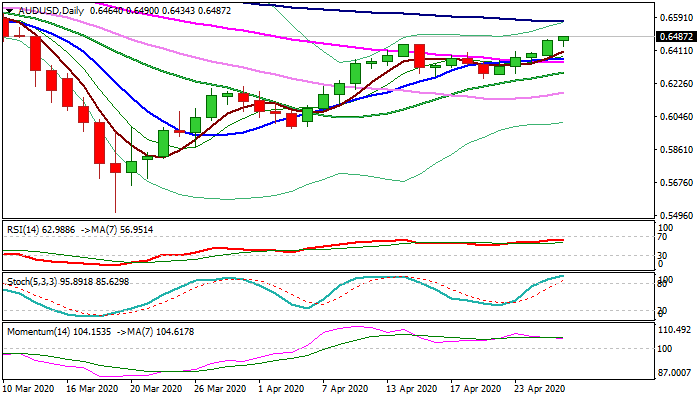This screenshot has height=400, width=700.
Task: Click the 0.58610 price scale value
Action: pyautogui.click(x=676, y=150)
